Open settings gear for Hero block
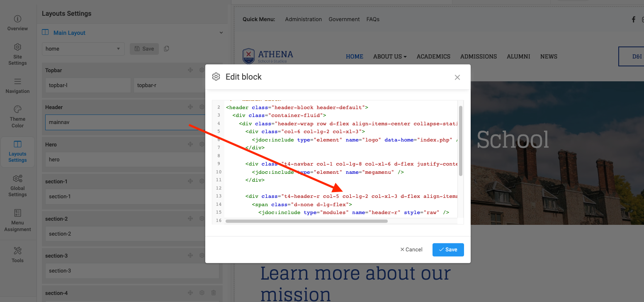644x302 pixels. [202, 144]
